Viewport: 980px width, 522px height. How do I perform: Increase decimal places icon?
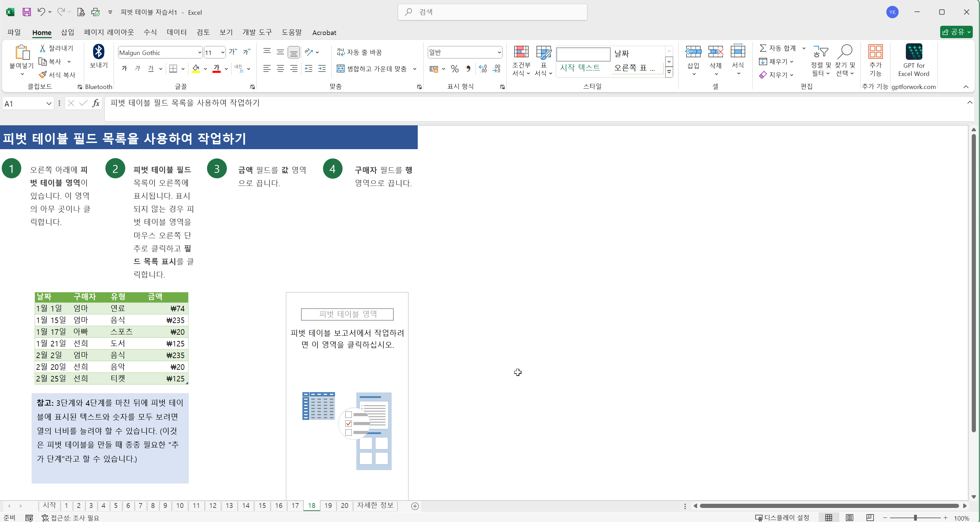[x=483, y=69]
